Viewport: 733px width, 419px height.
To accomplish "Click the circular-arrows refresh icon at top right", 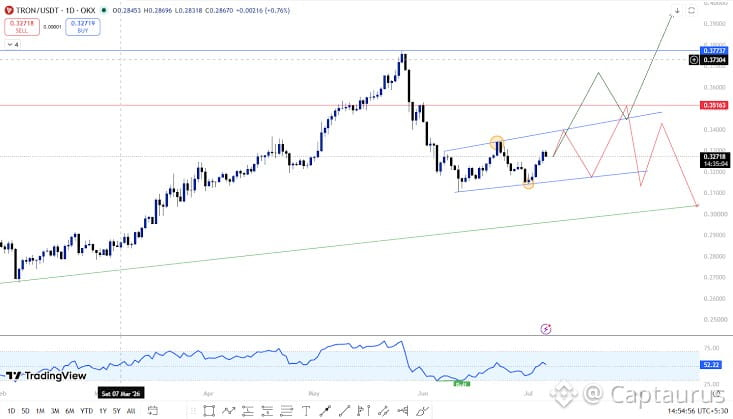I will 691,10.
